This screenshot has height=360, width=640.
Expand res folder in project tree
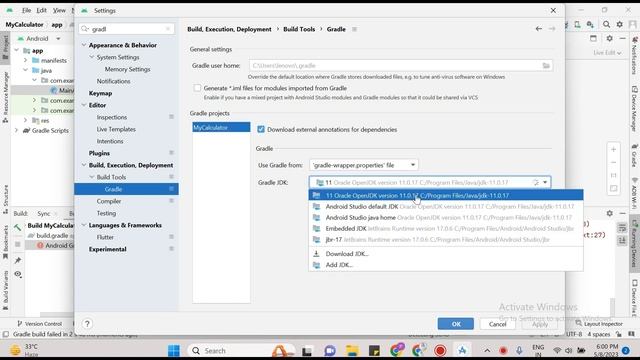point(26,120)
